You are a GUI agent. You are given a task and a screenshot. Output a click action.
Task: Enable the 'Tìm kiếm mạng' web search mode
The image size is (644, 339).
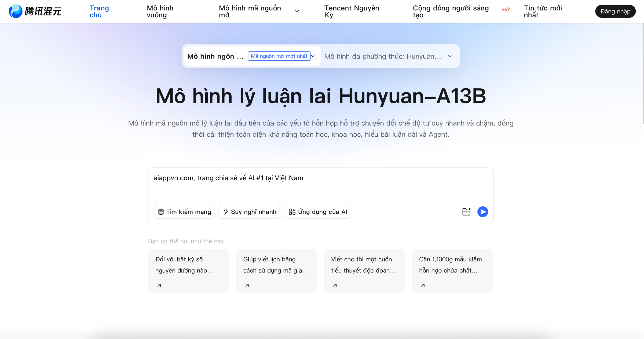184,212
